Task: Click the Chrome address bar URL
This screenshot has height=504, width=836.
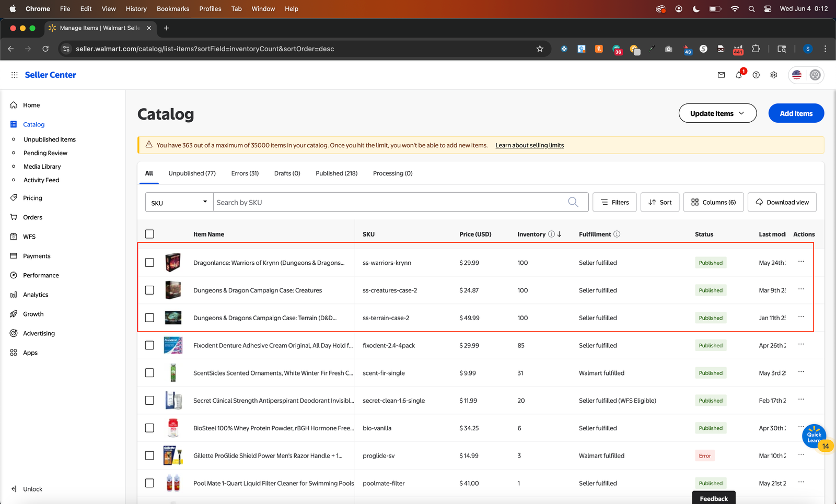Action: coord(205,49)
